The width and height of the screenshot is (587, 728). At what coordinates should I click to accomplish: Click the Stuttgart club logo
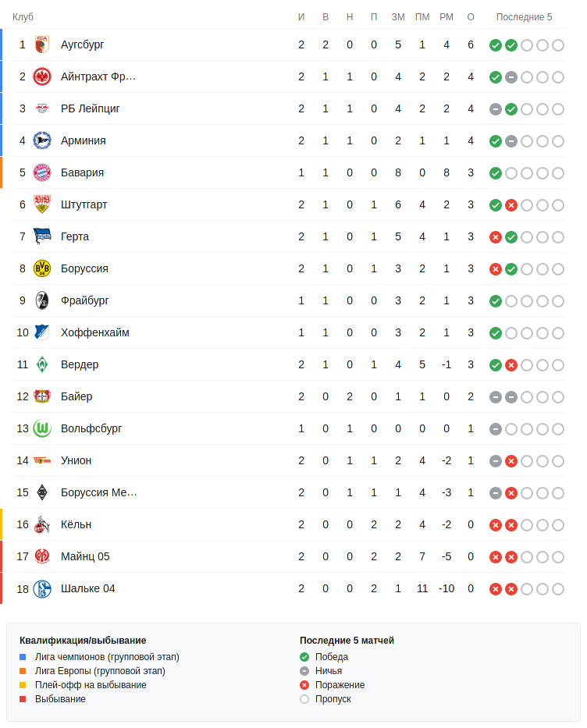[42, 204]
